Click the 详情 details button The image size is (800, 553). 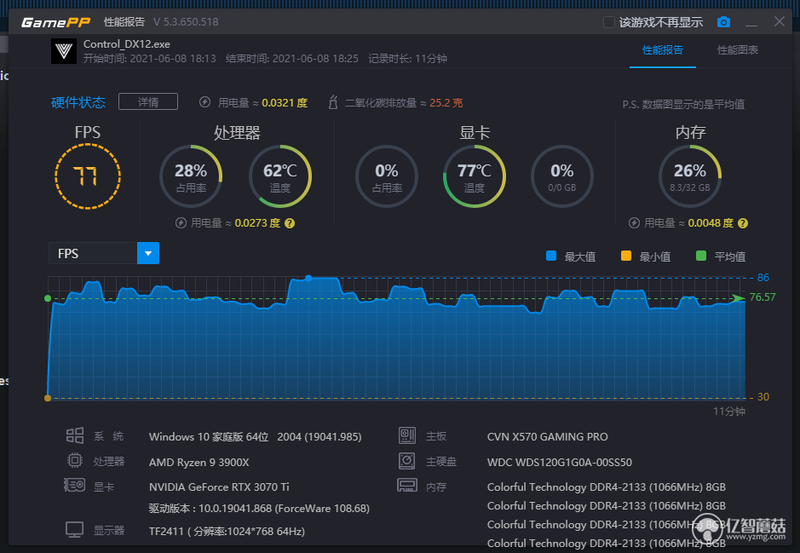tap(148, 102)
